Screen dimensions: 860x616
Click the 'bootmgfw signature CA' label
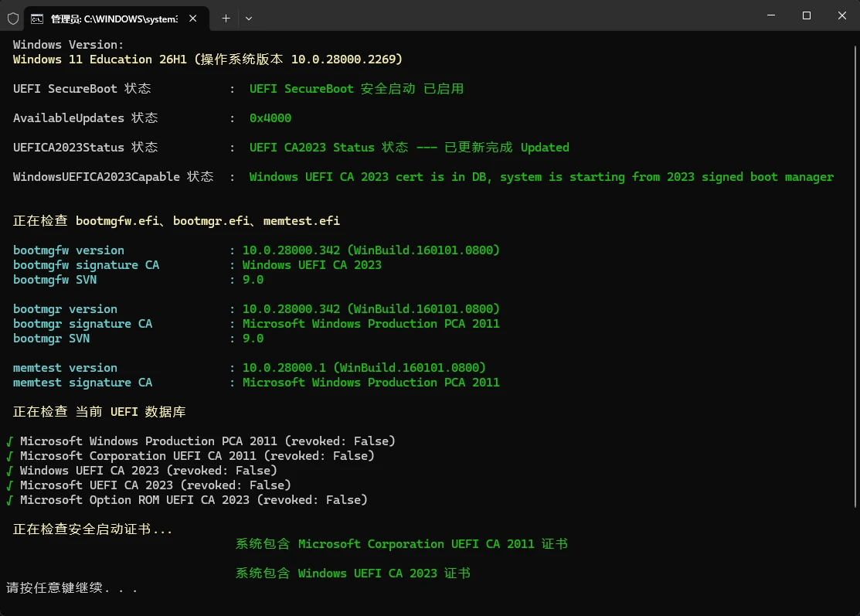point(86,265)
